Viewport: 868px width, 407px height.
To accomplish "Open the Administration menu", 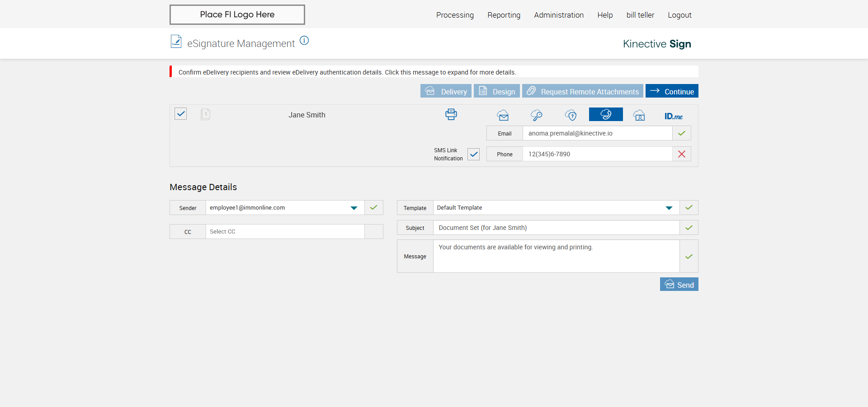I will (559, 15).
